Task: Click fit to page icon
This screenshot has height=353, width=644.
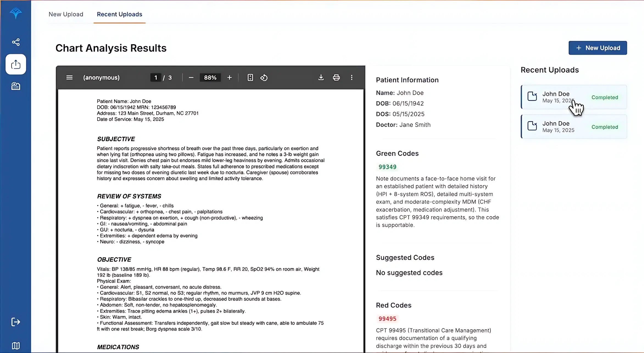Action: coord(250,77)
